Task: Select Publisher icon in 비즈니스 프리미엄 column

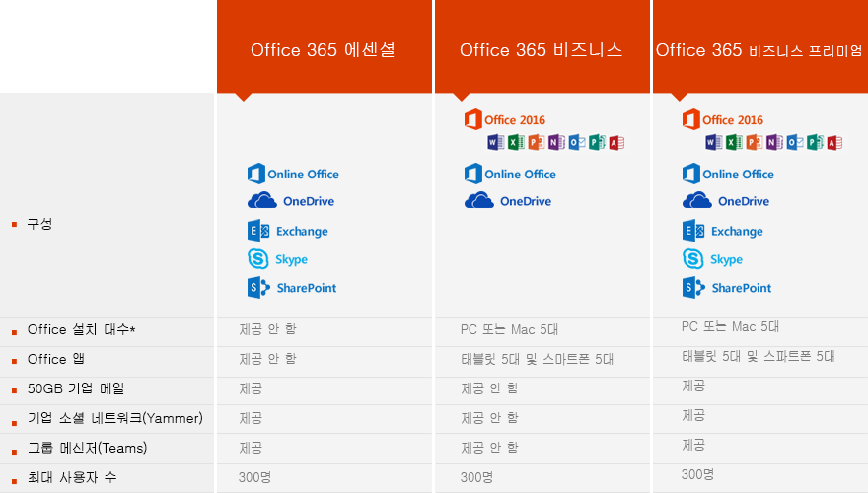Action: pos(815,142)
